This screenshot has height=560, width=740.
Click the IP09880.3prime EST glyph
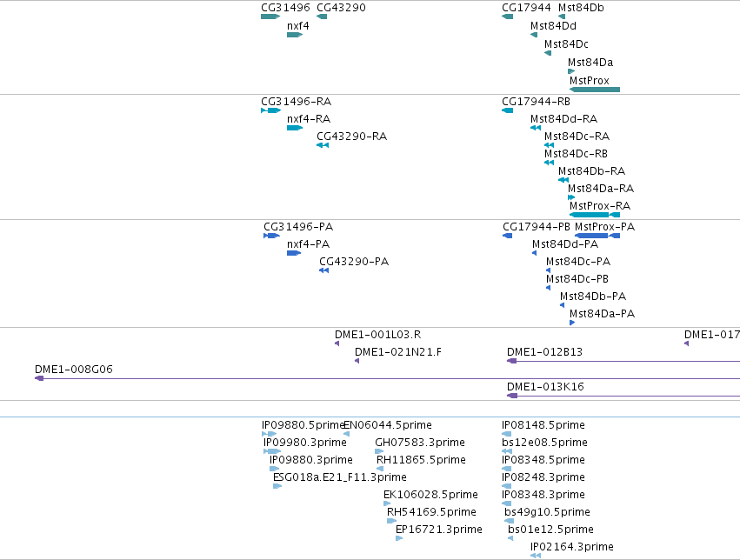[274, 469]
